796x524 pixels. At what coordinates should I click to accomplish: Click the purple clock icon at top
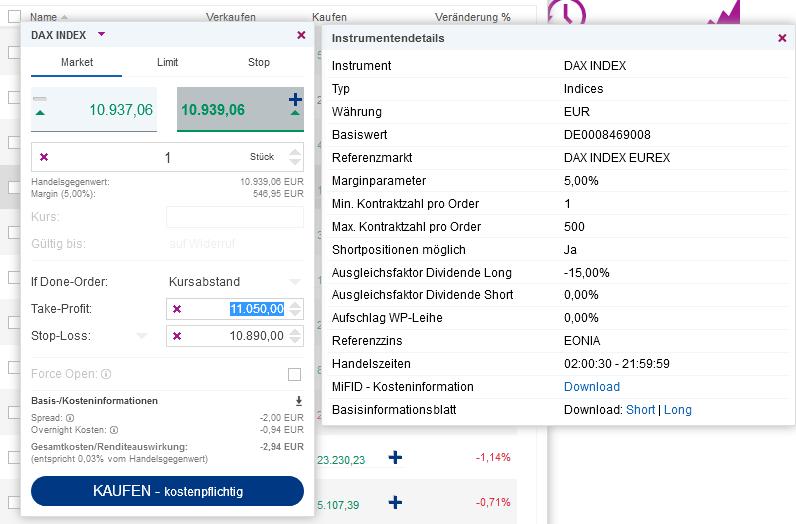coord(567,12)
